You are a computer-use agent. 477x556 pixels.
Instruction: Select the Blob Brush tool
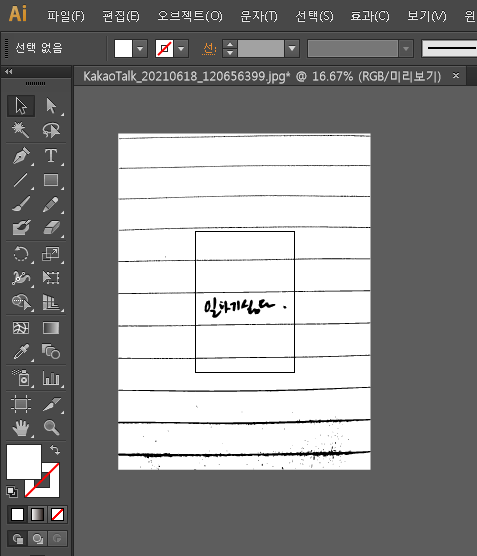[x=21, y=228]
